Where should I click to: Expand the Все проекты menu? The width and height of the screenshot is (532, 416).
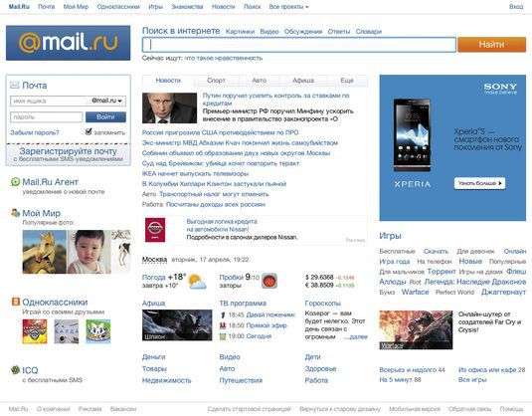(288, 6)
